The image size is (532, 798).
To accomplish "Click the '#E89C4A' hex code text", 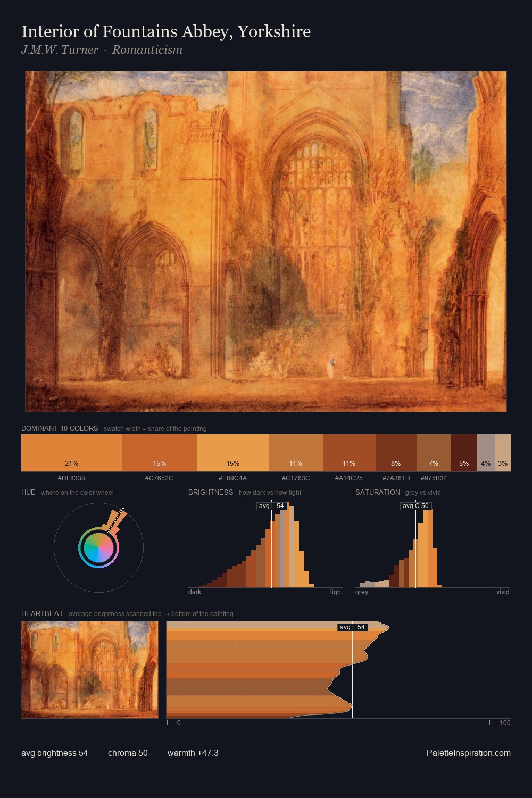I will tap(232, 478).
